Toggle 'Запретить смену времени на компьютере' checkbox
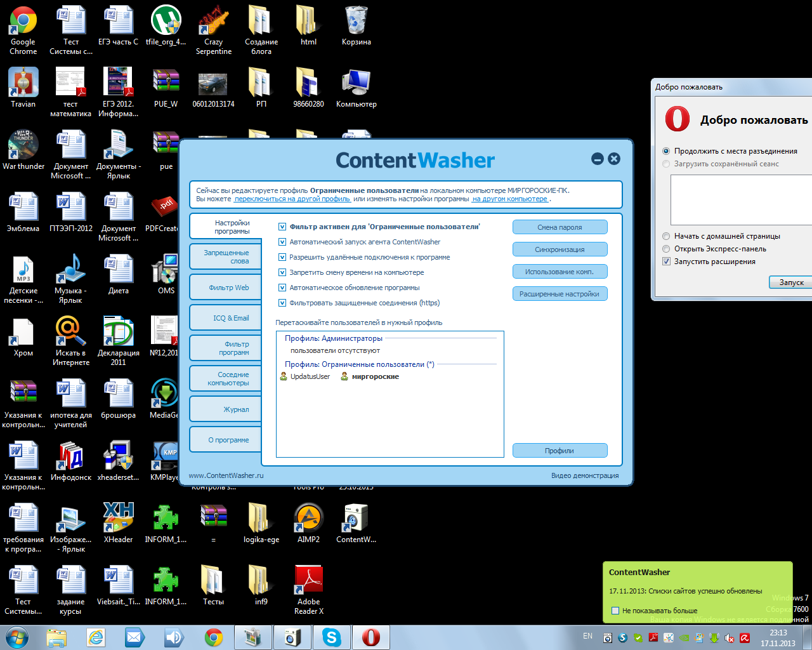The height and width of the screenshot is (650, 812). [282, 272]
